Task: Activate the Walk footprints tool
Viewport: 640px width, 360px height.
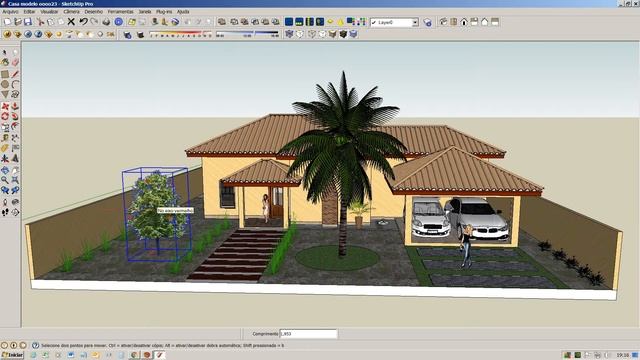Action: tap(5, 212)
